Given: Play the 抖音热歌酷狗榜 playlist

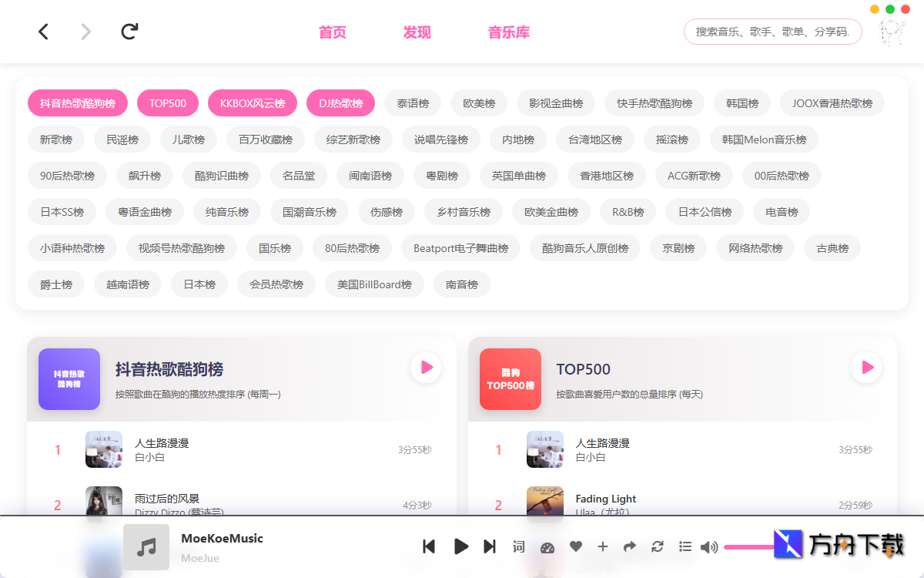Looking at the screenshot, I should (x=426, y=368).
